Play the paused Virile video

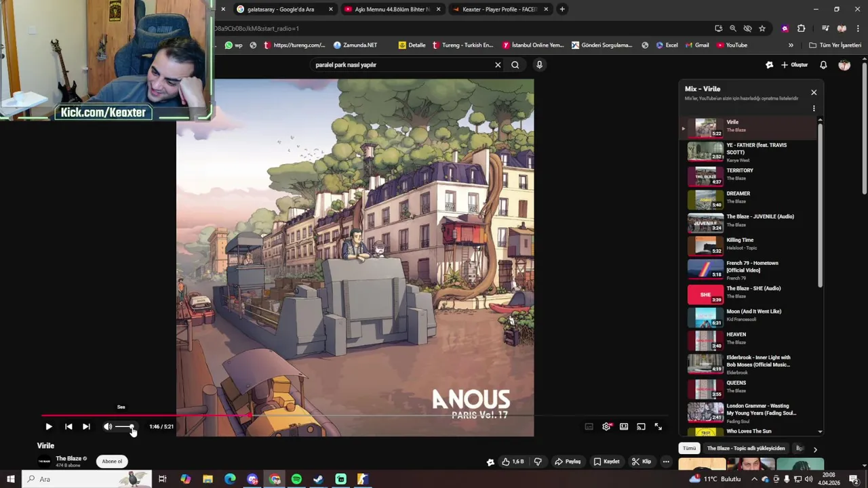[x=49, y=426]
